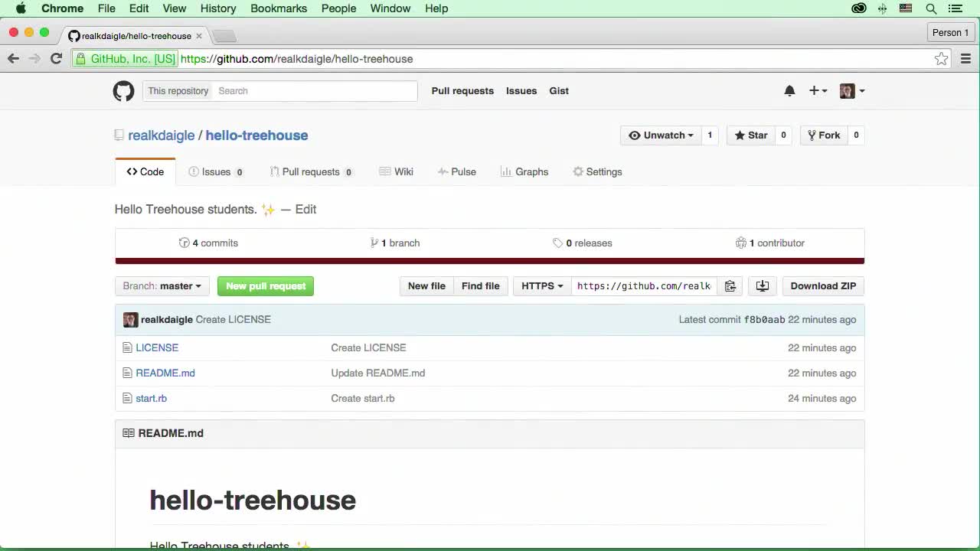
Task: View the 4 commits
Action: [x=208, y=243]
